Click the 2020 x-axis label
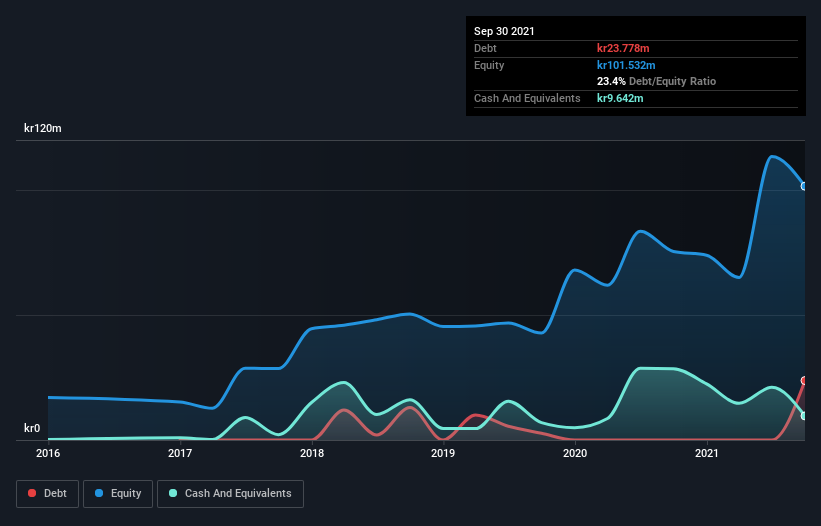The image size is (821, 526). [575, 453]
